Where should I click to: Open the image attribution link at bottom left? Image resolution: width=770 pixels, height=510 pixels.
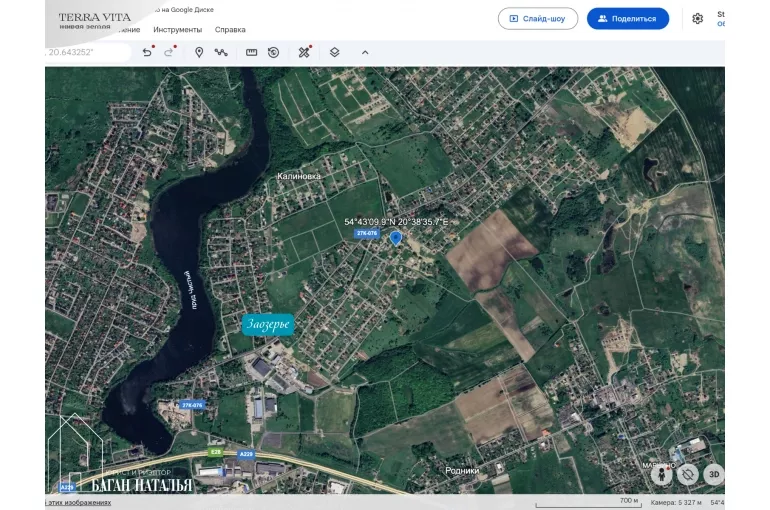tap(80, 502)
